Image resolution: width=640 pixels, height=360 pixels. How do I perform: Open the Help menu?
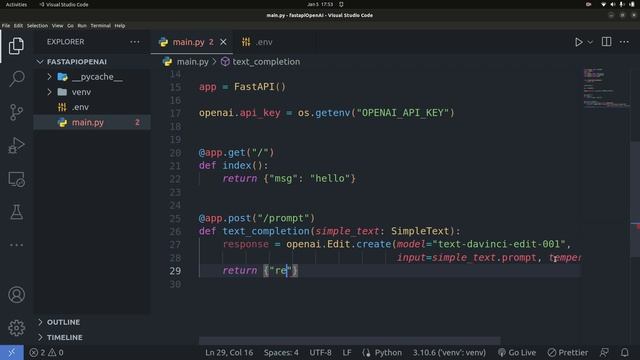click(120, 25)
